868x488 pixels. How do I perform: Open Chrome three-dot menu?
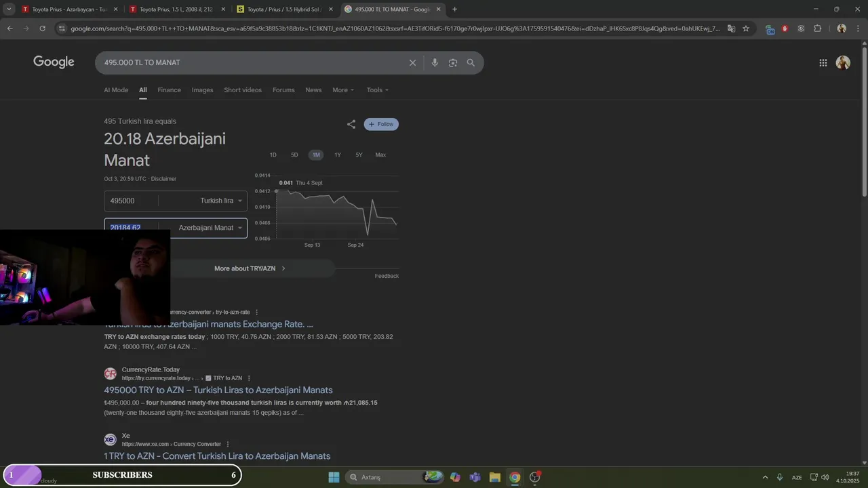pos(858,28)
